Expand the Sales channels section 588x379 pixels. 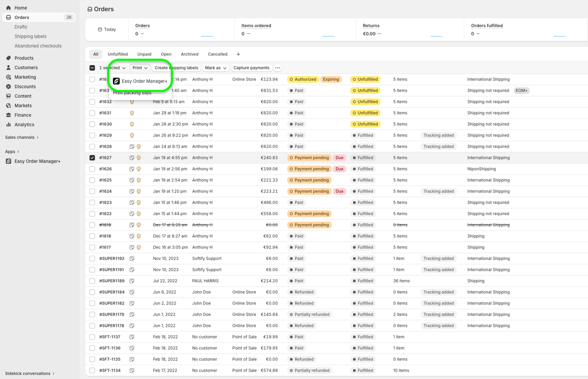22,137
